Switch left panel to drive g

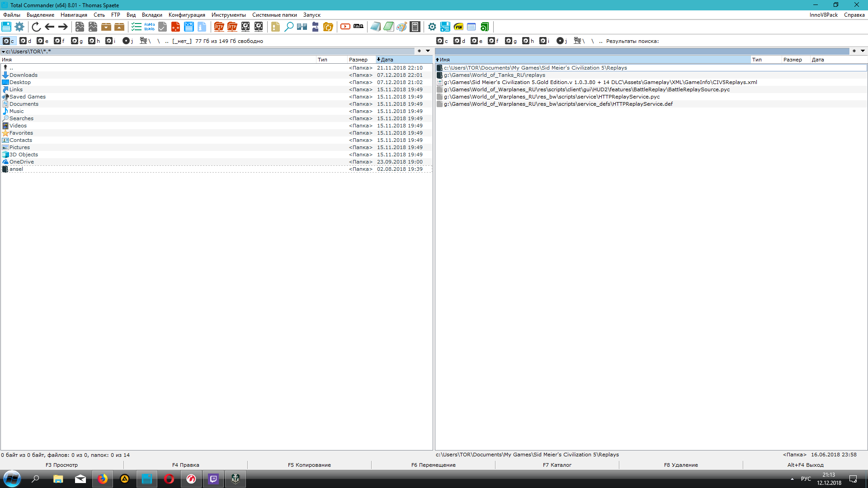(x=77, y=41)
